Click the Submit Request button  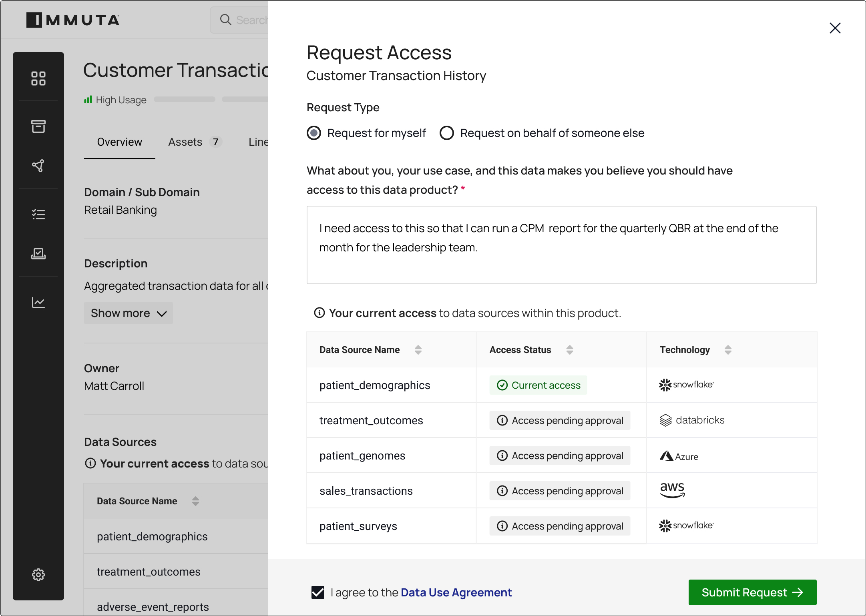(x=752, y=592)
